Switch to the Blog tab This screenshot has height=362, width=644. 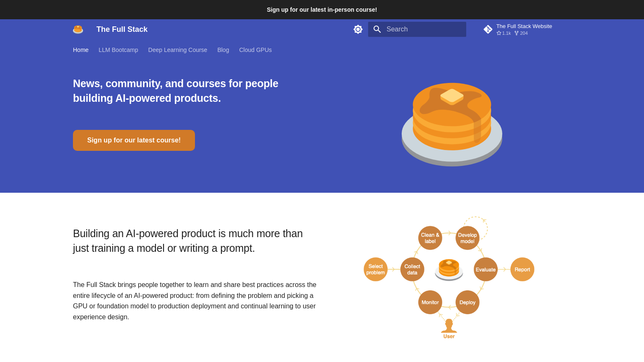pyautogui.click(x=223, y=50)
